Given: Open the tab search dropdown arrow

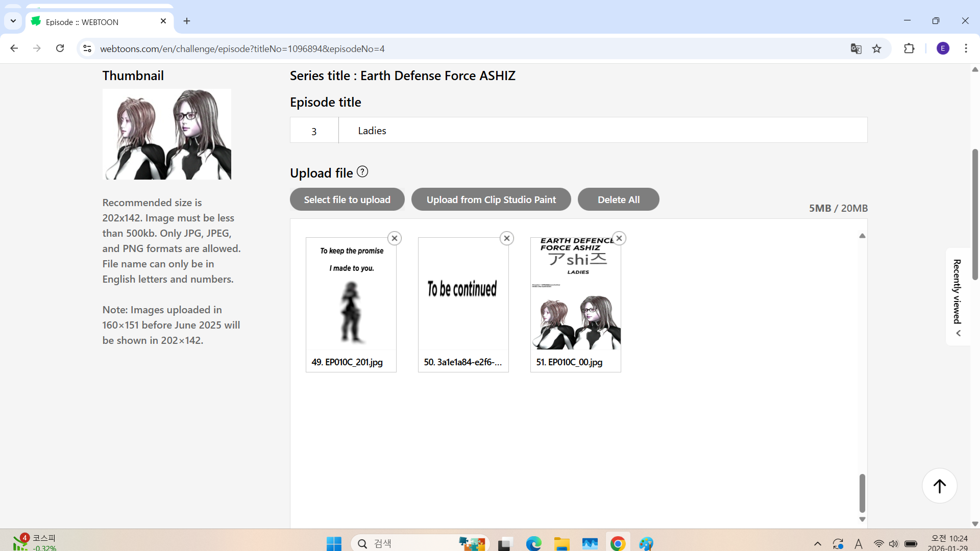Looking at the screenshot, I should (x=13, y=21).
